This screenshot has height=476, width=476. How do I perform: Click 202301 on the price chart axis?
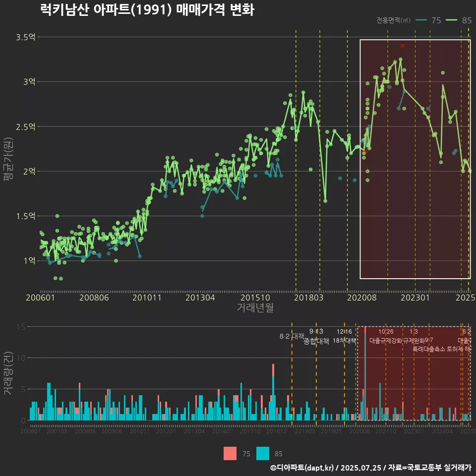(x=416, y=297)
